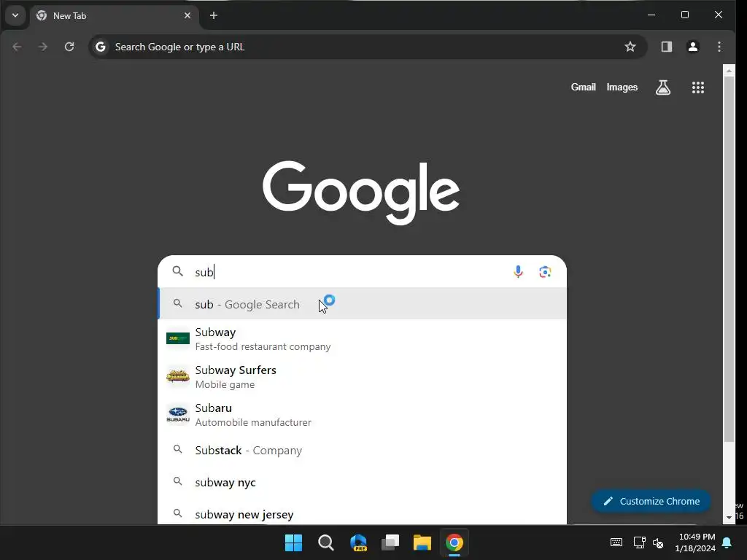Image resolution: width=747 pixels, height=560 pixels.
Task: Open the Gmail link
Action: pos(583,87)
